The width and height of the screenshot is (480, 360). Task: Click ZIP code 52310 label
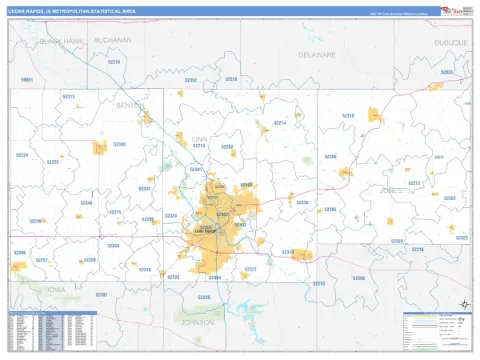(x=348, y=116)
